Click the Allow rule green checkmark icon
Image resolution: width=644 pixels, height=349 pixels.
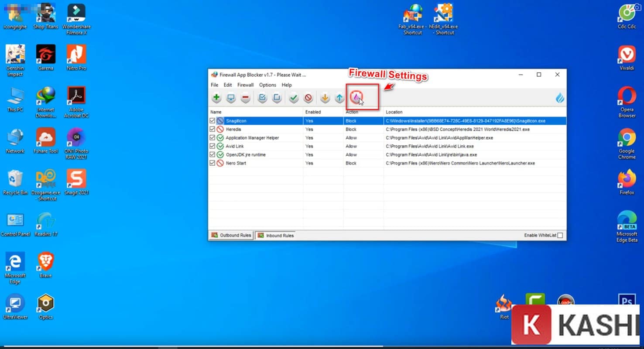(x=293, y=98)
